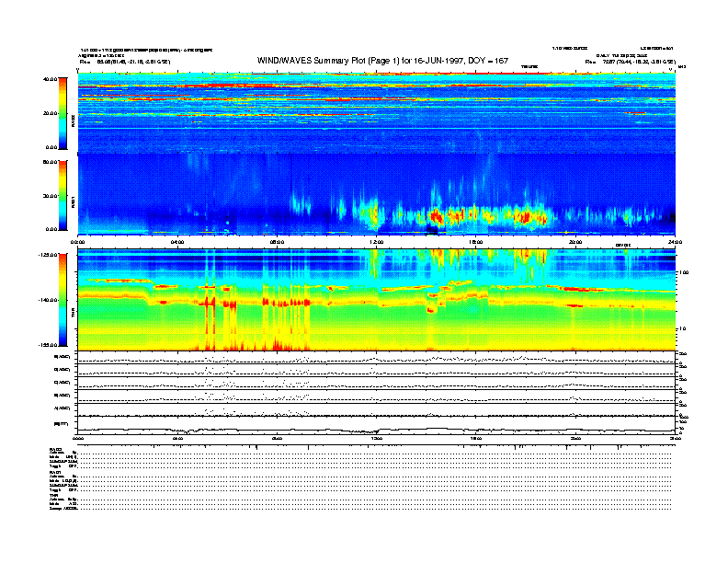Click the -125.00 color scale label
The height and width of the screenshot is (563, 728).
click(48, 255)
